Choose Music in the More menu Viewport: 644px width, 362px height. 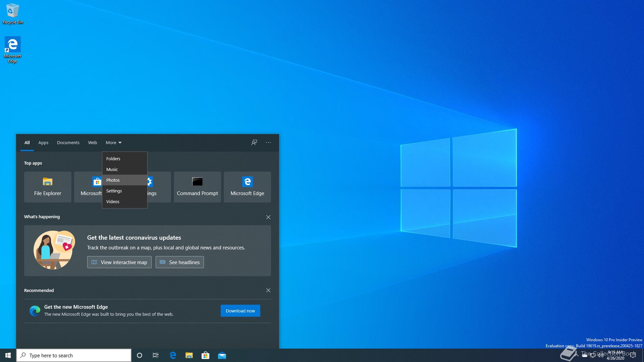point(125,169)
